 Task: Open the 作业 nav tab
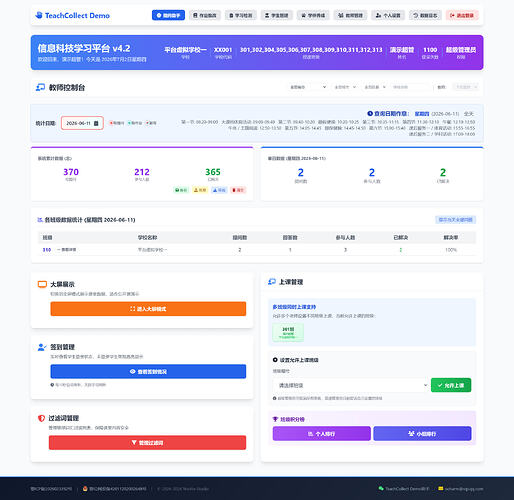point(205,15)
